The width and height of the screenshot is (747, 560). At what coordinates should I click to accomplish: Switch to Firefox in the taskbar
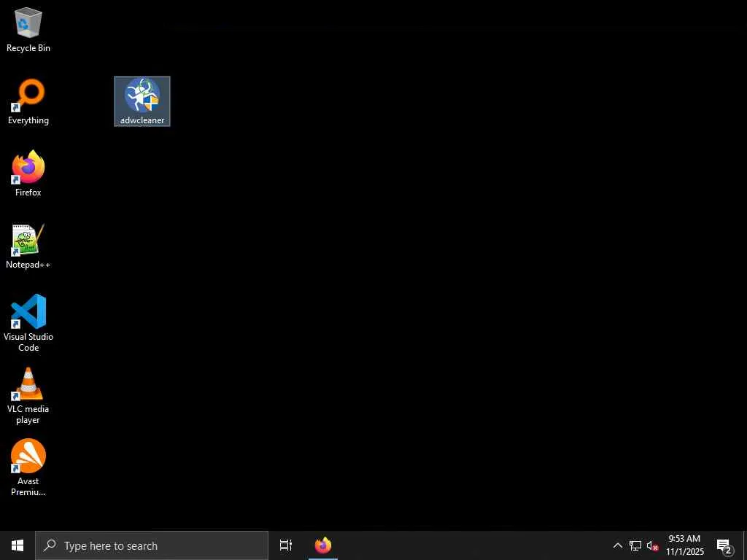[323, 545]
